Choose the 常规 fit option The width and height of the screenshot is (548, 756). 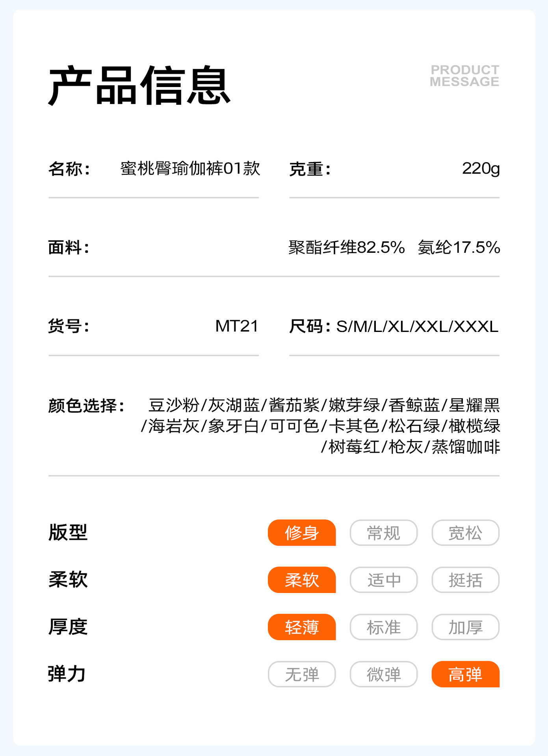pyautogui.click(x=383, y=533)
